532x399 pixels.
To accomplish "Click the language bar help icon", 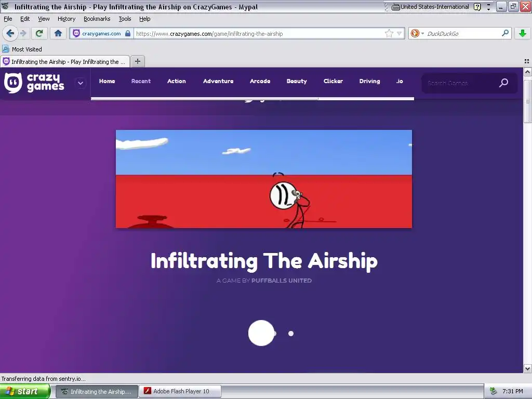I will (x=477, y=7).
